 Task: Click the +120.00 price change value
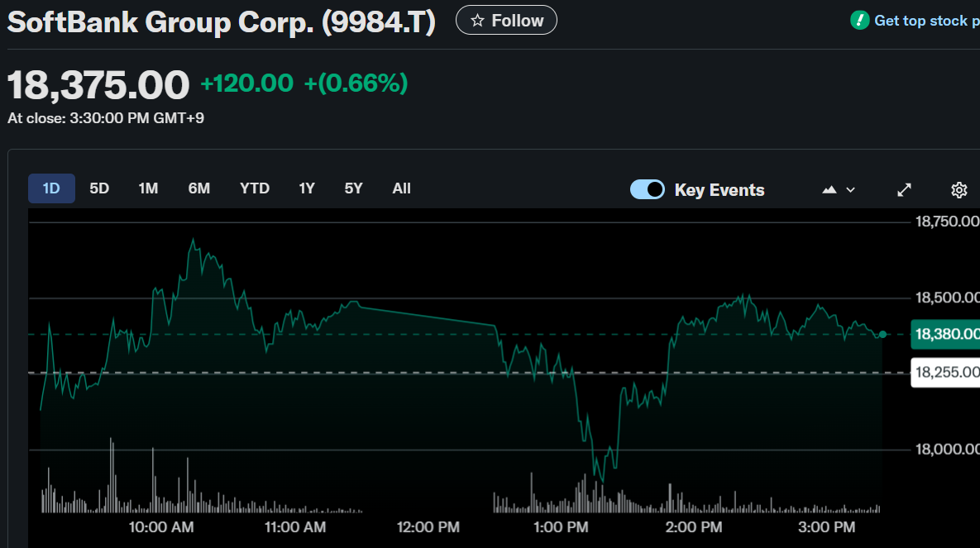(247, 83)
